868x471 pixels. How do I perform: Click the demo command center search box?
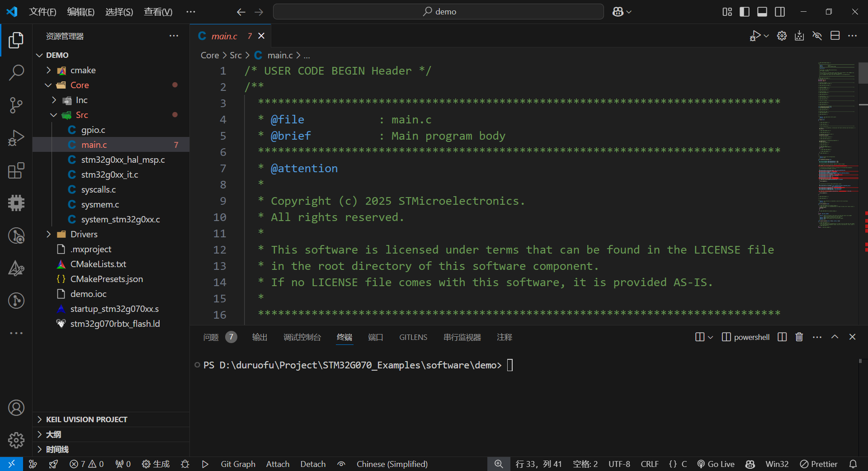(x=438, y=12)
